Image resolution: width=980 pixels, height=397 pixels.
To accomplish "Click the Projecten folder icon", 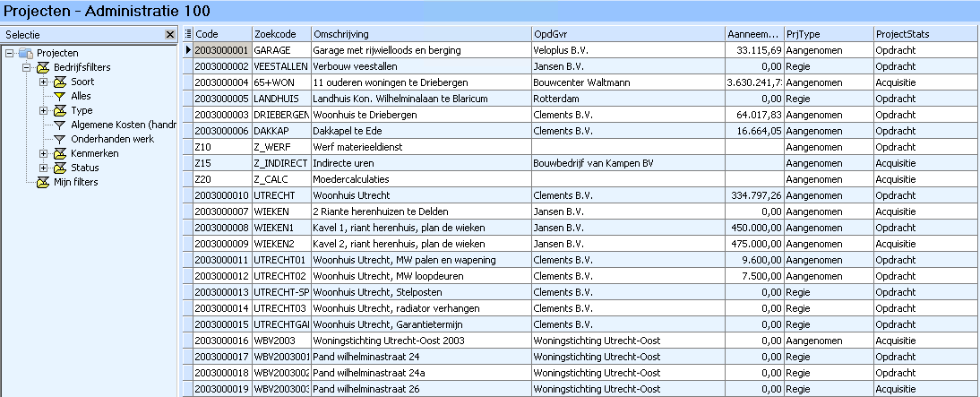I will pyautogui.click(x=25, y=53).
